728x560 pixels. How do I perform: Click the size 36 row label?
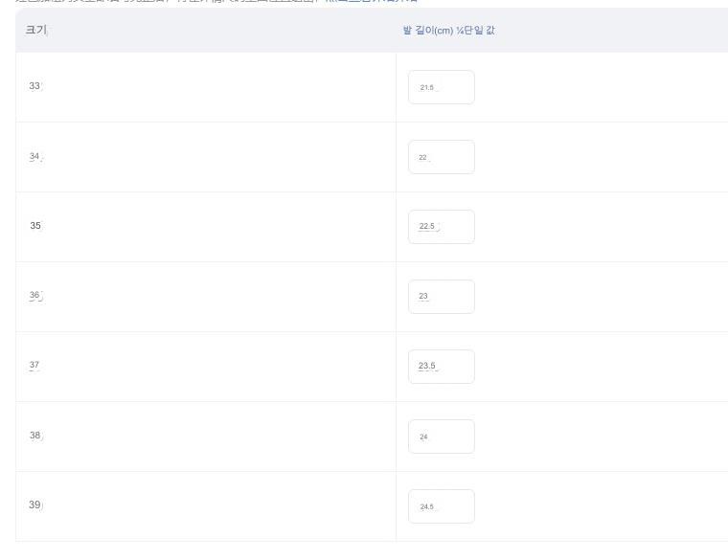(x=35, y=296)
